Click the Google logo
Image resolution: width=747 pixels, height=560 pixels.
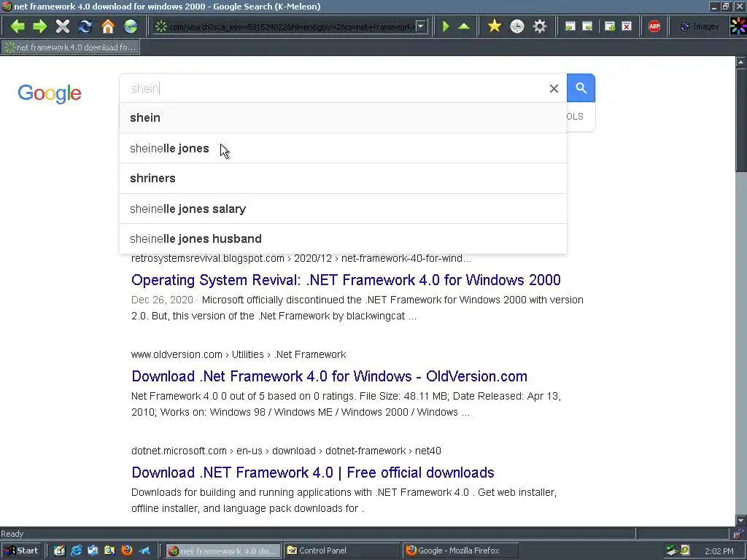click(50, 93)
